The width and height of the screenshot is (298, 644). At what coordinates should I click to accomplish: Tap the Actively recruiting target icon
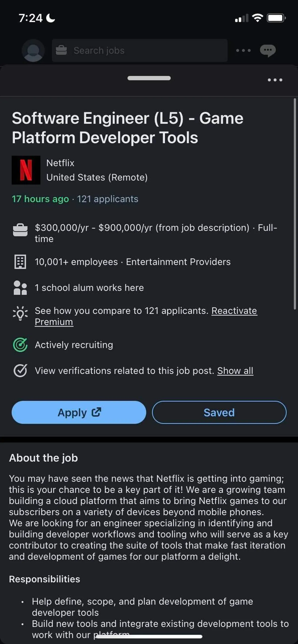click(20, 345)
